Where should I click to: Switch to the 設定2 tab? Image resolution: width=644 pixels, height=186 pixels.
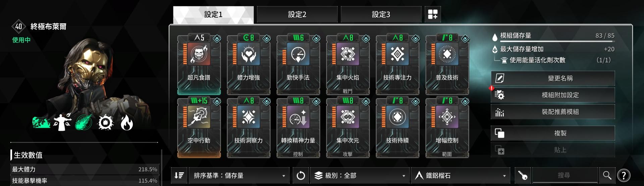pyautogui.click(x=297, y=14)
